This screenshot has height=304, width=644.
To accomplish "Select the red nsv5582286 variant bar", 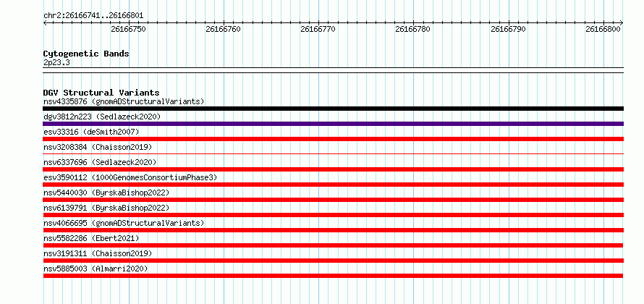I will [x=333, y=245].
